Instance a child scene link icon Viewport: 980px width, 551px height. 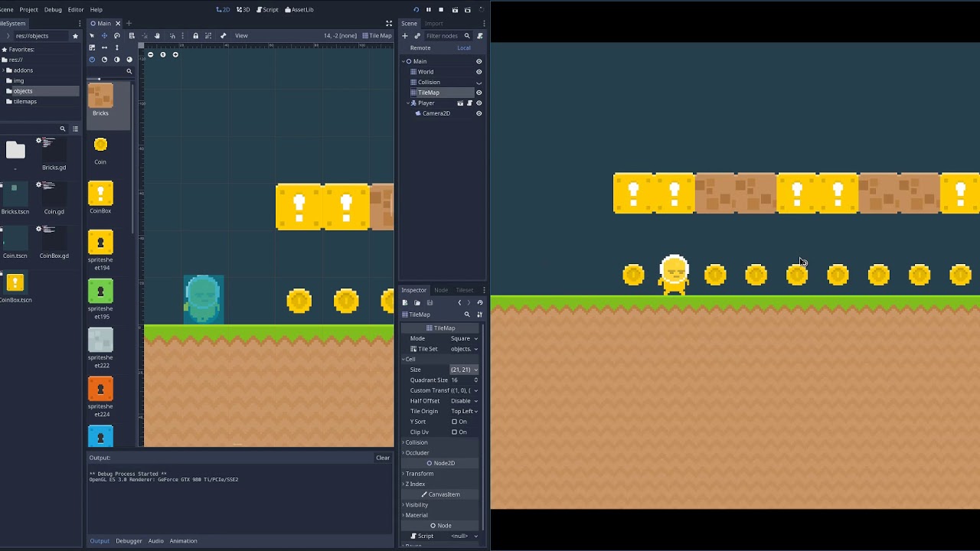pos(417,36)
